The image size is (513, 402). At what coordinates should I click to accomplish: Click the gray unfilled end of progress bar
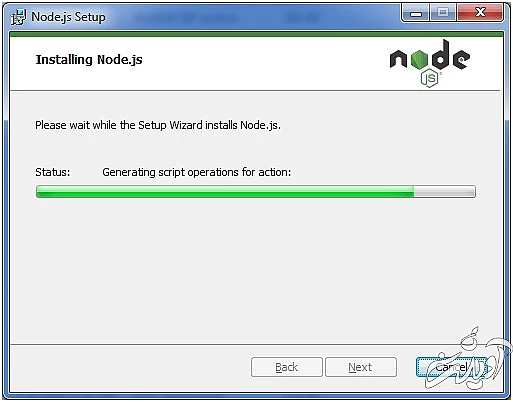pos(444,192)
